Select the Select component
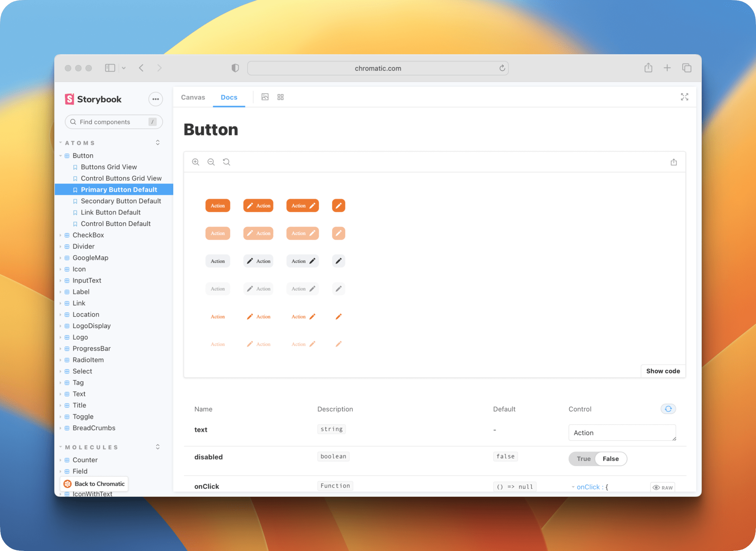Screen dimensions: 756x551 click(82, 371)
